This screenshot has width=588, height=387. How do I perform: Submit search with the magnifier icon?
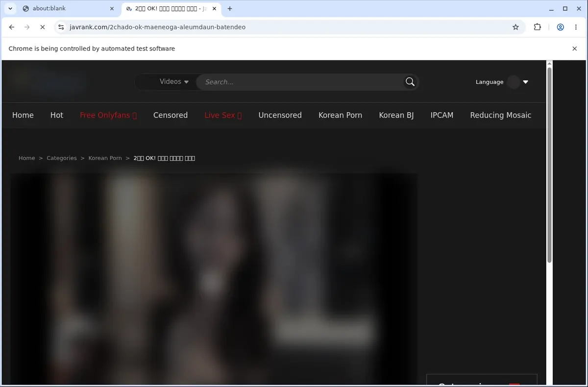click(x=410, y=82)
